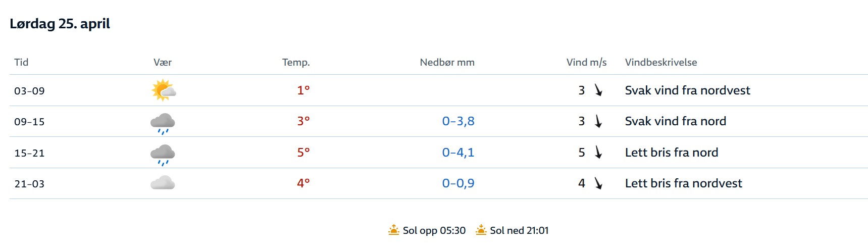Click the 0–4,1 precipitation value
The height and width of the screenshot is (249, 868).
coord(458,153)
